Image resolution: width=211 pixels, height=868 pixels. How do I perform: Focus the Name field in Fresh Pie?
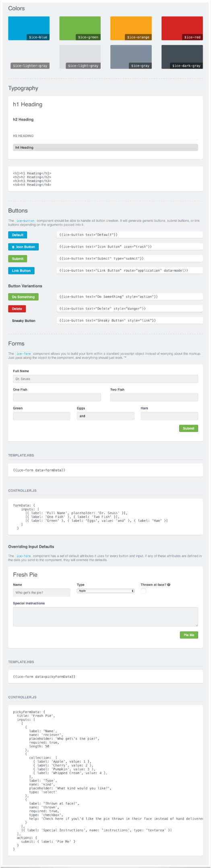(41, 593)
